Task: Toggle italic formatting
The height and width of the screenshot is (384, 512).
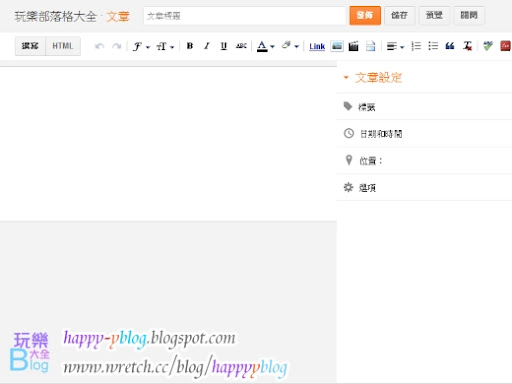Action: coord(207,46)
